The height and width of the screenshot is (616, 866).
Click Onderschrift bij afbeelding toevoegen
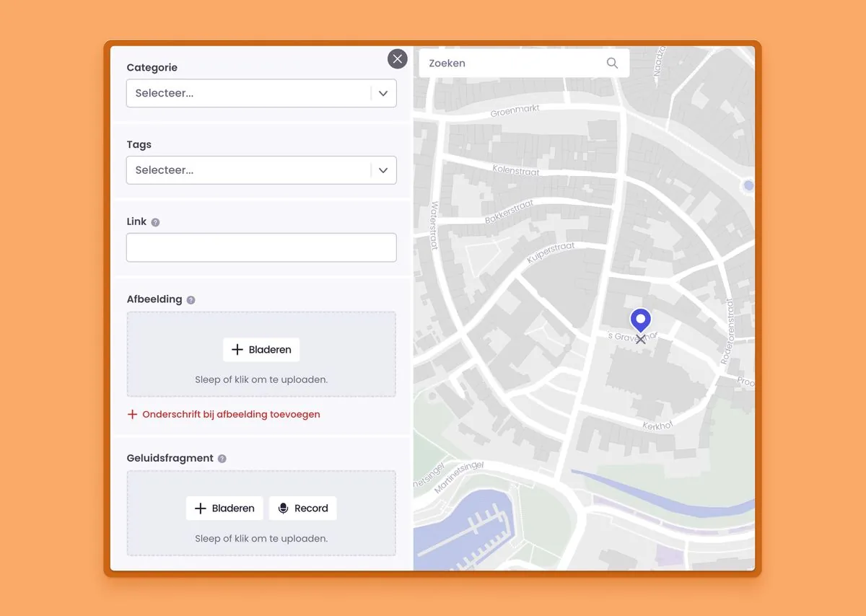coord(224,414)
